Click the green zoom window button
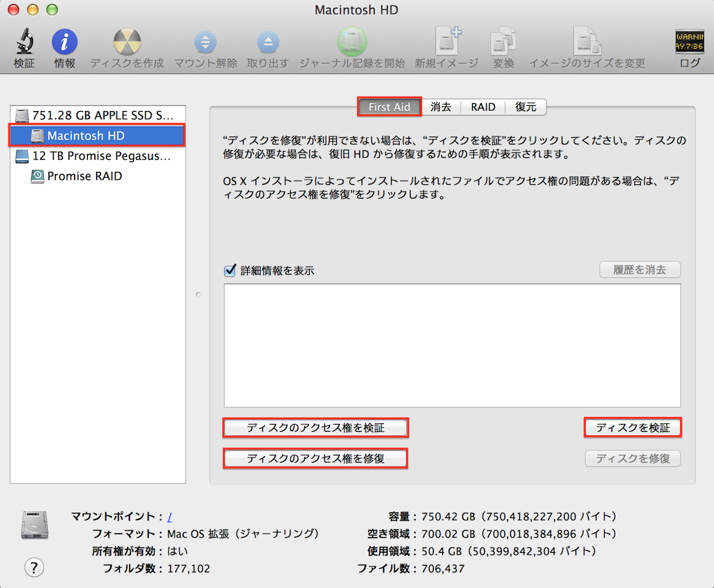 point(52,10)
